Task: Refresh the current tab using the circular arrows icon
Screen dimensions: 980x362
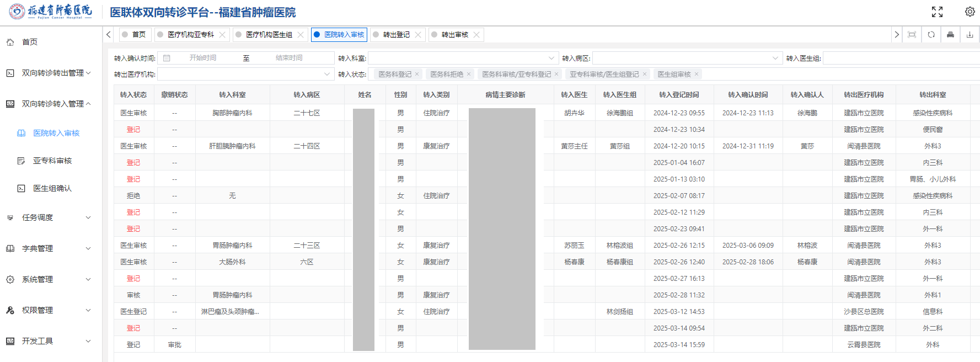Action: [931, 35]
